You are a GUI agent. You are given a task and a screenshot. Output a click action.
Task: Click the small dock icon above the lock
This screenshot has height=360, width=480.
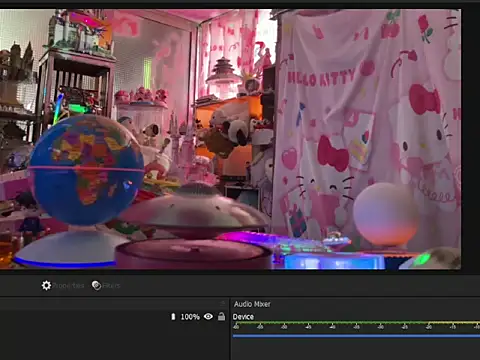222,303
